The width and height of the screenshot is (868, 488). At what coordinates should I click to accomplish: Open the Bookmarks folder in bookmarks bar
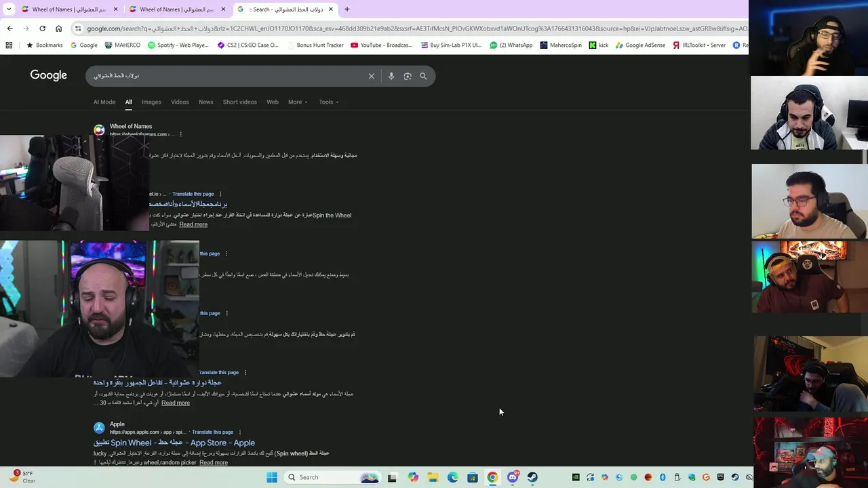point(44,45)
